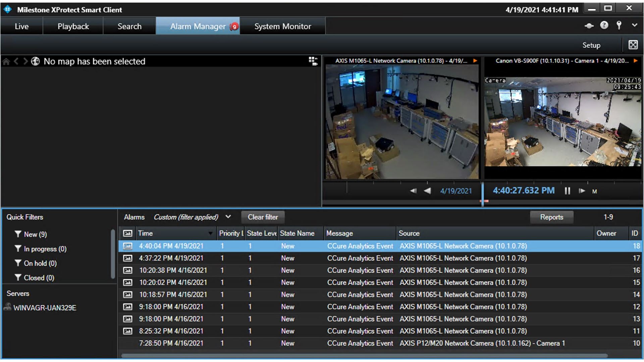This screenshot has height=362, width=644.
Task: Click the image column header icon
Action: click(x=127, y=233)
